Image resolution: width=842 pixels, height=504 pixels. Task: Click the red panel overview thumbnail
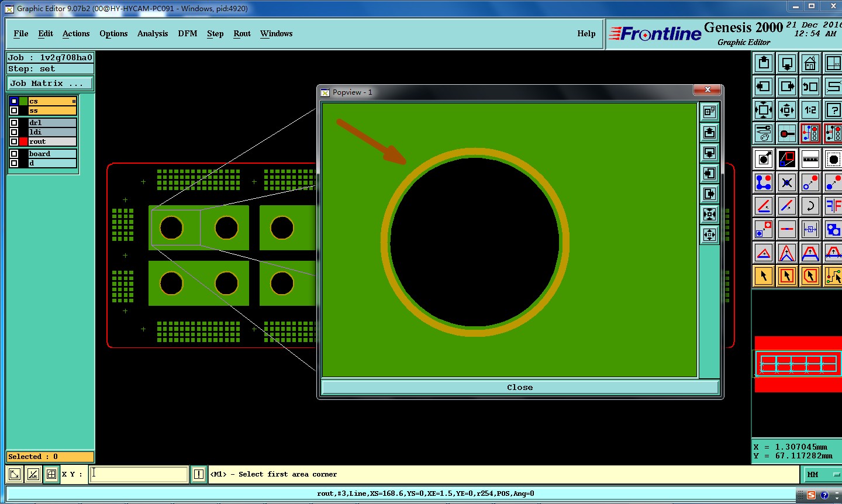click(x=798, y=364)
